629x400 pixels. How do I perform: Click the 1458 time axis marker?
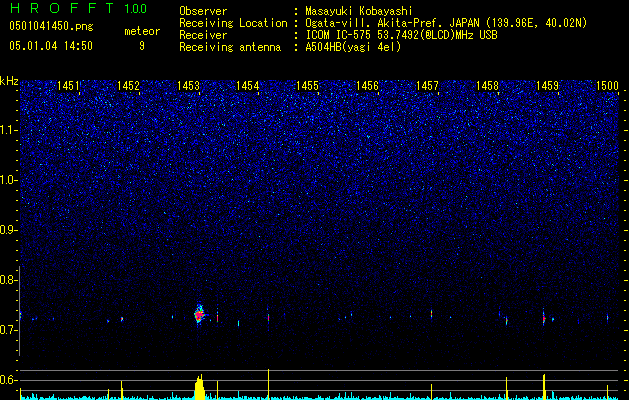click(487, 86)
